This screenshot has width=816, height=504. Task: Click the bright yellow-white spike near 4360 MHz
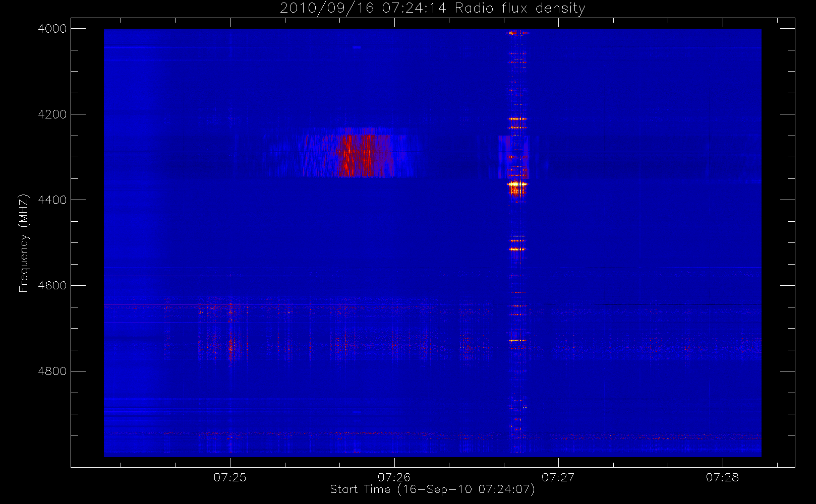pos(517,184)
